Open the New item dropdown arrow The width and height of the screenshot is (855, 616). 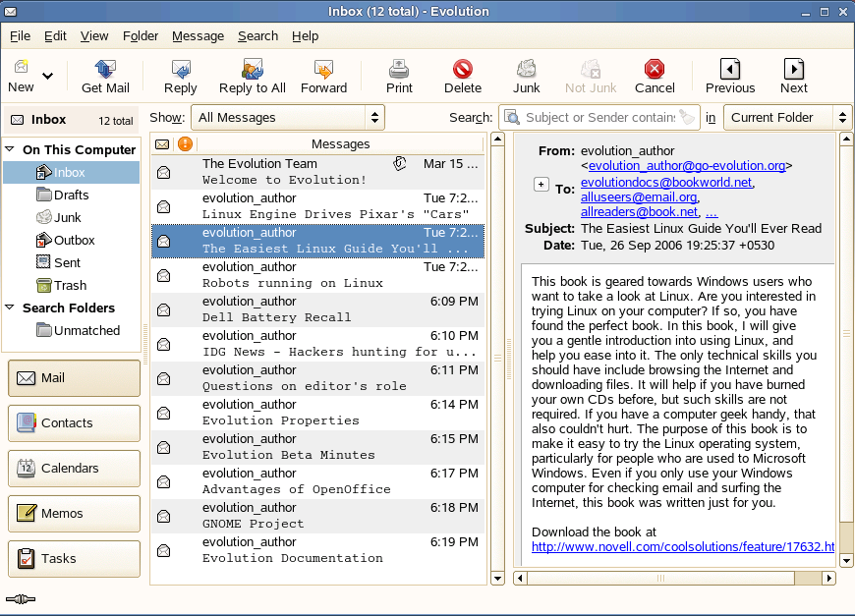point(47,76)
